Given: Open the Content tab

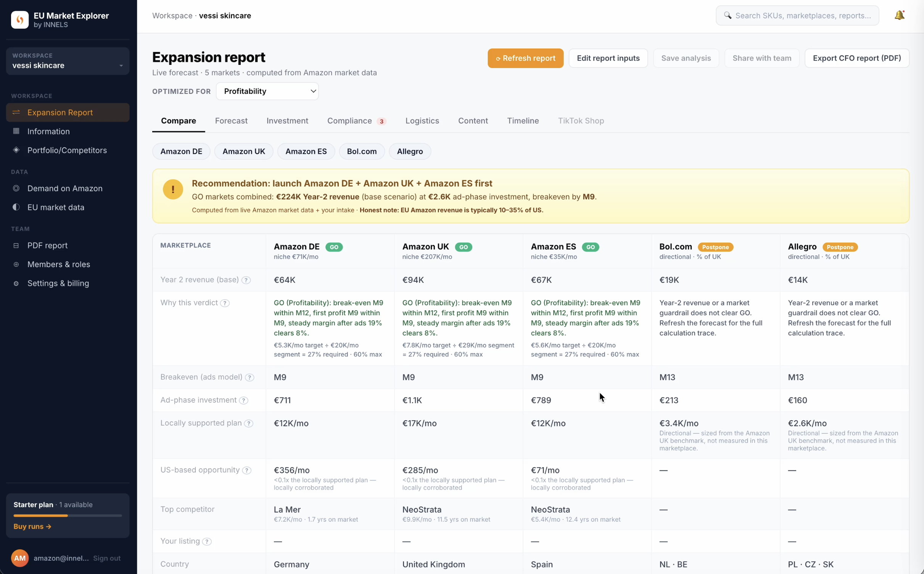Looking at the screenshot, I should pos(473,121).
